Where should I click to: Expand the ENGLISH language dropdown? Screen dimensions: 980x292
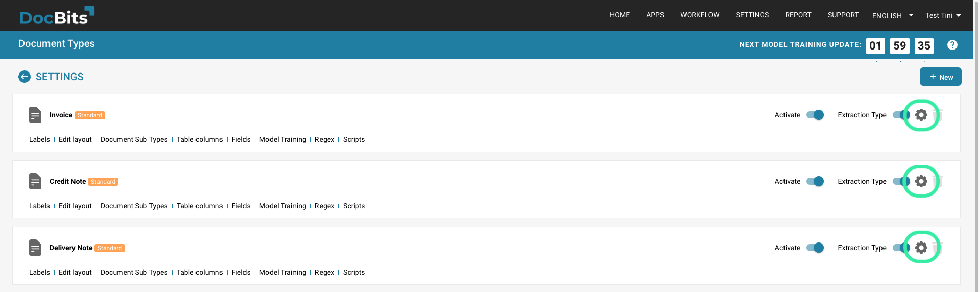pos(892,15)
